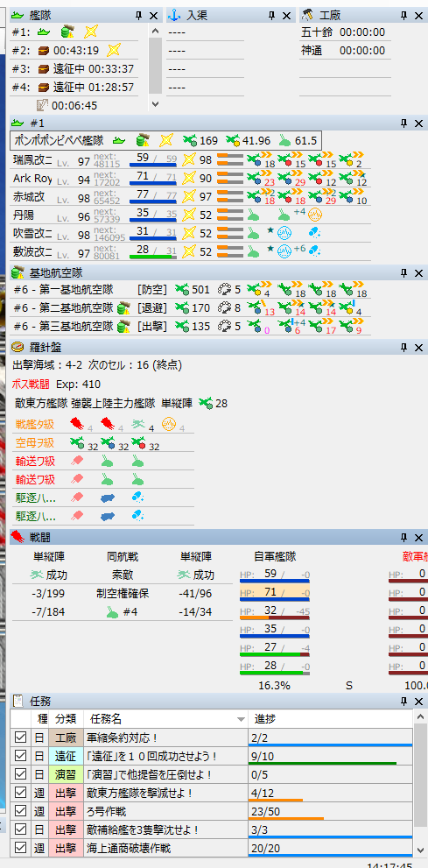The width and height of the screenshot is (428, 868).
Task: Click the anchor icon of the 入渠 panel
Action: [175, 16]
